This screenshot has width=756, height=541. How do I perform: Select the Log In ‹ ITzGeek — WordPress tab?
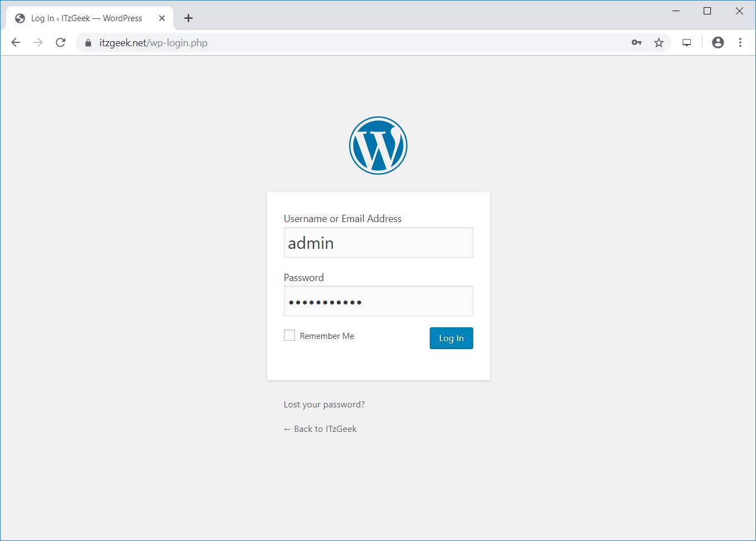[90, 18]
